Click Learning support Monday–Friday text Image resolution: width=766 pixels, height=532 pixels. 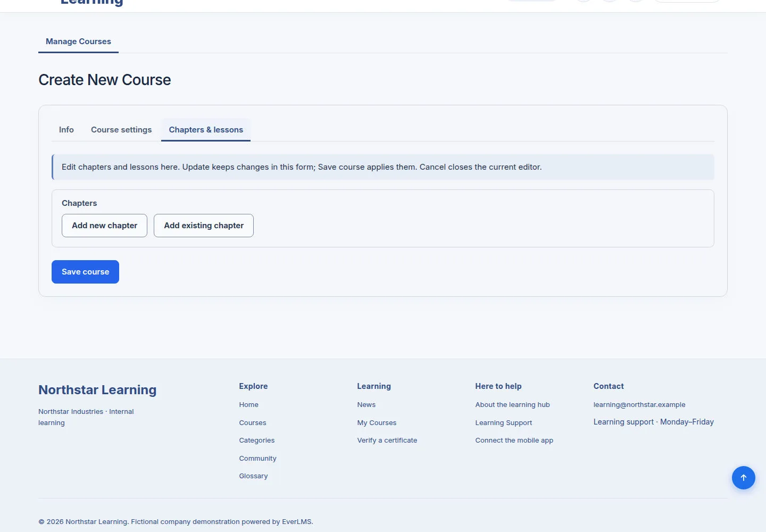click(654, 422)
